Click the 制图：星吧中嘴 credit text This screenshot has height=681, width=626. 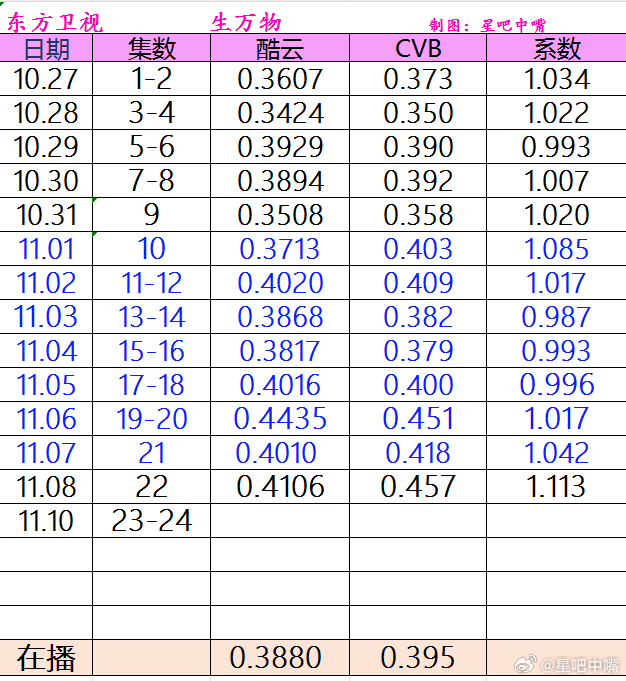pyautogui.click(x=487, y=25)
